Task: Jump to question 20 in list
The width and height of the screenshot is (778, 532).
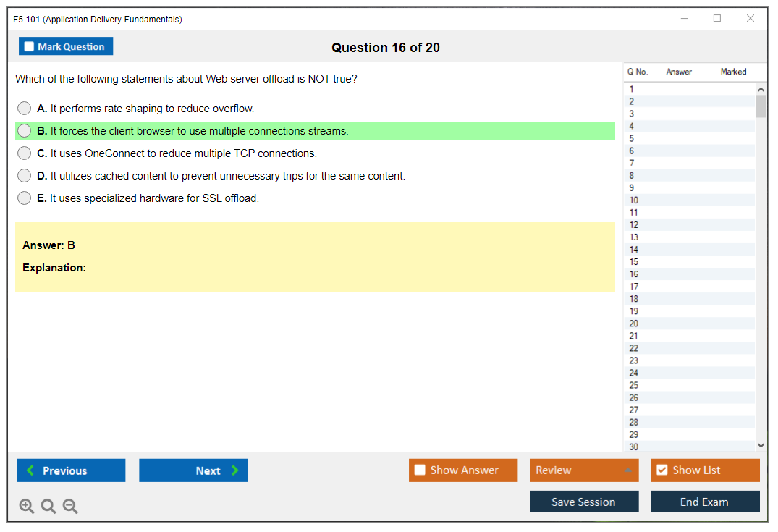Action: pyautogui.click(x=634, y=324)
